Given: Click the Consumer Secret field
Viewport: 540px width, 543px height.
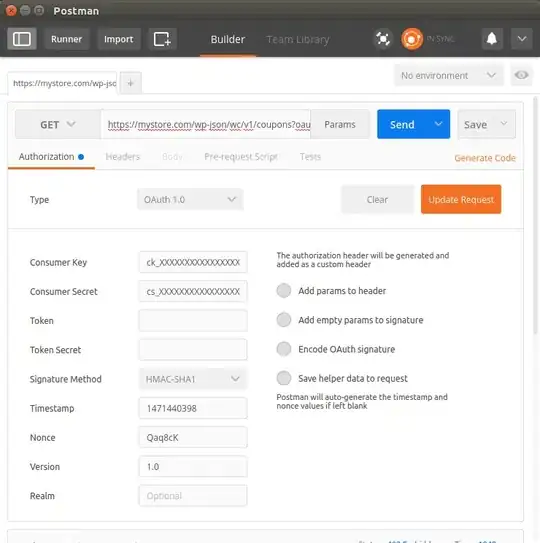Looking at the screenshot, I should pos(193,292).
